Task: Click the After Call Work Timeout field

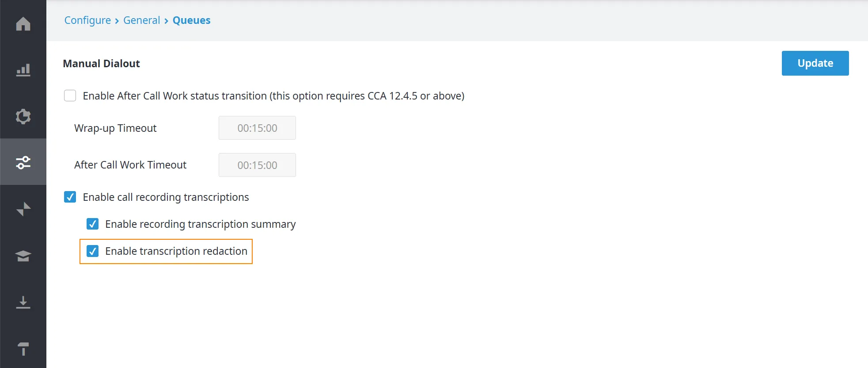Action: click(257, 165)
